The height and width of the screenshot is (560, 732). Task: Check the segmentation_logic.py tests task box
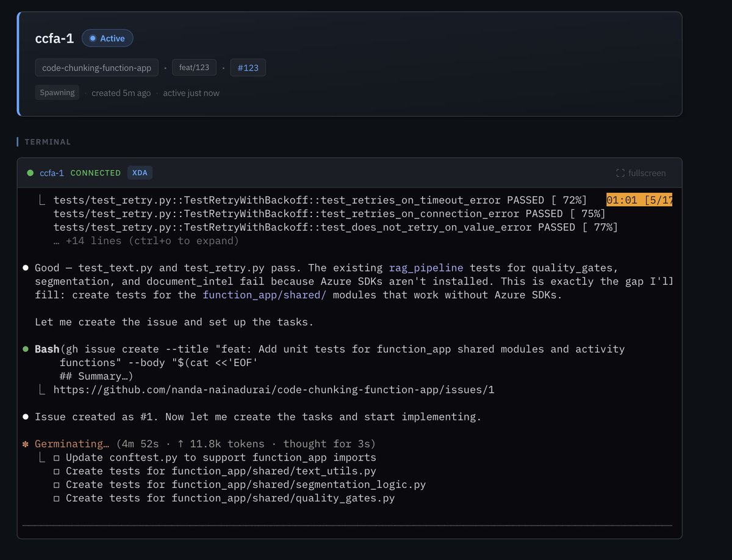57,484
